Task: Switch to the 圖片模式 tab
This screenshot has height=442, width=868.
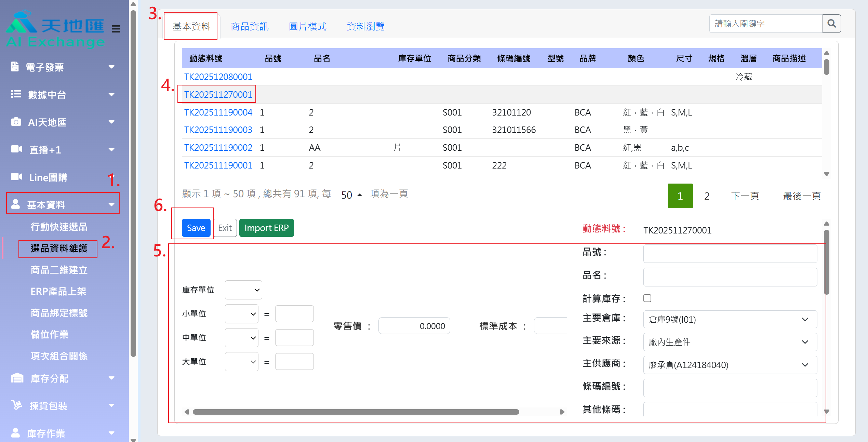Action: click(x=307, y=26)
